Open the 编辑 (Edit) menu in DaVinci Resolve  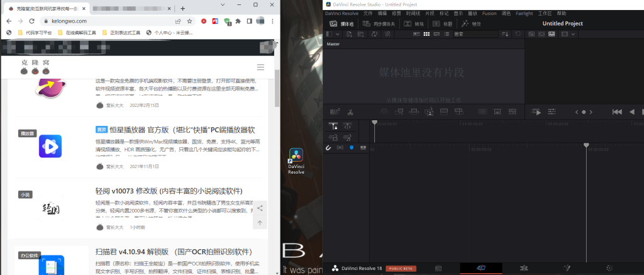coord(382,14)
